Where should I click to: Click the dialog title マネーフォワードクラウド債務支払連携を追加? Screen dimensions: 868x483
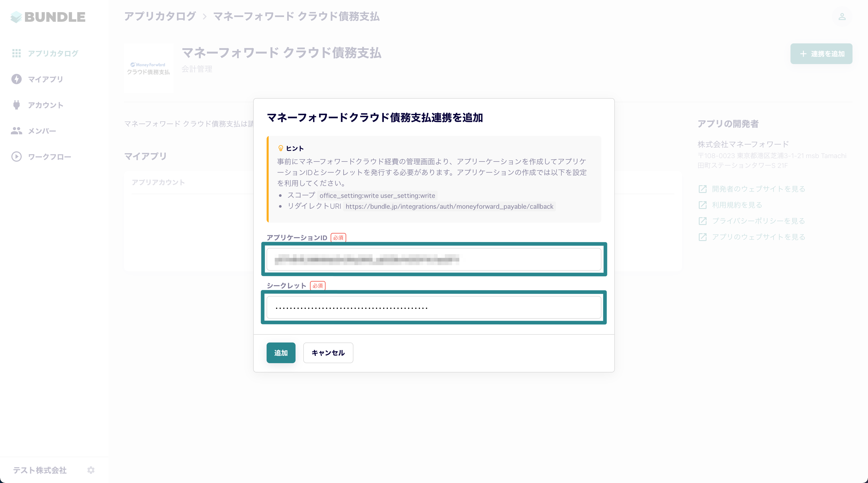point(375,118)
